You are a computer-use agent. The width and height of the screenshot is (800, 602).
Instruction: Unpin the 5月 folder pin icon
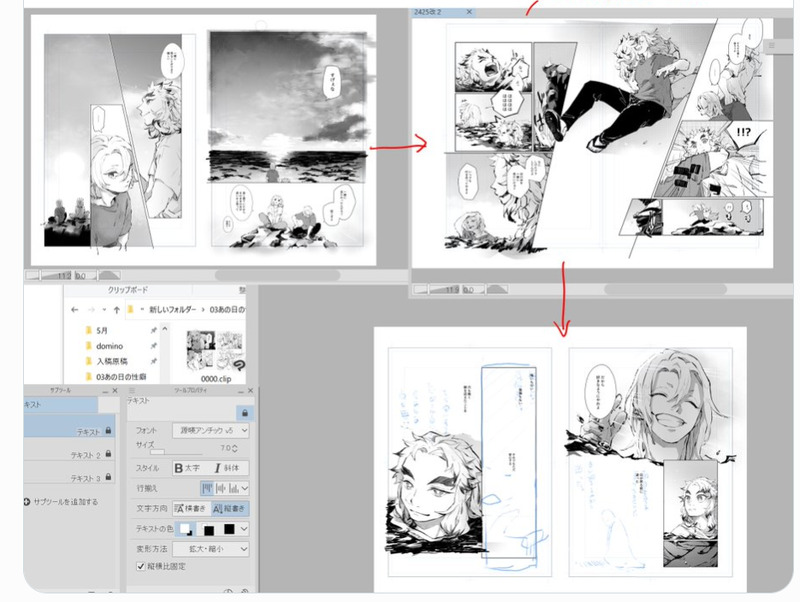click(153, 331)
